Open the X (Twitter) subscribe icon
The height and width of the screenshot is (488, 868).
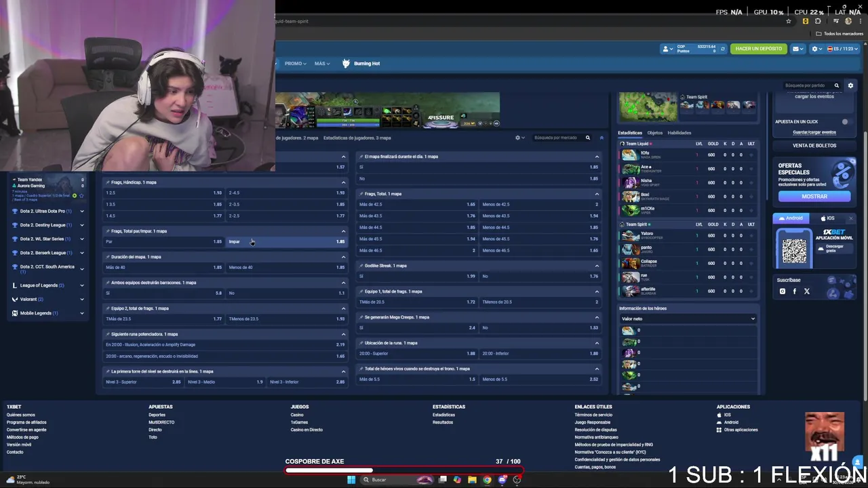tap(807, 291)
